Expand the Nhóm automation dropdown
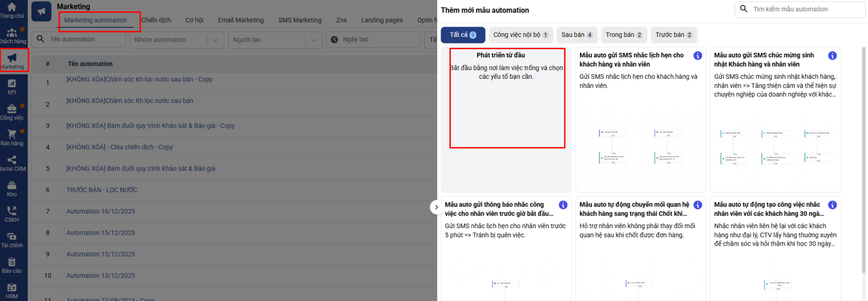The image size is (868, 301). pos(215,40)
